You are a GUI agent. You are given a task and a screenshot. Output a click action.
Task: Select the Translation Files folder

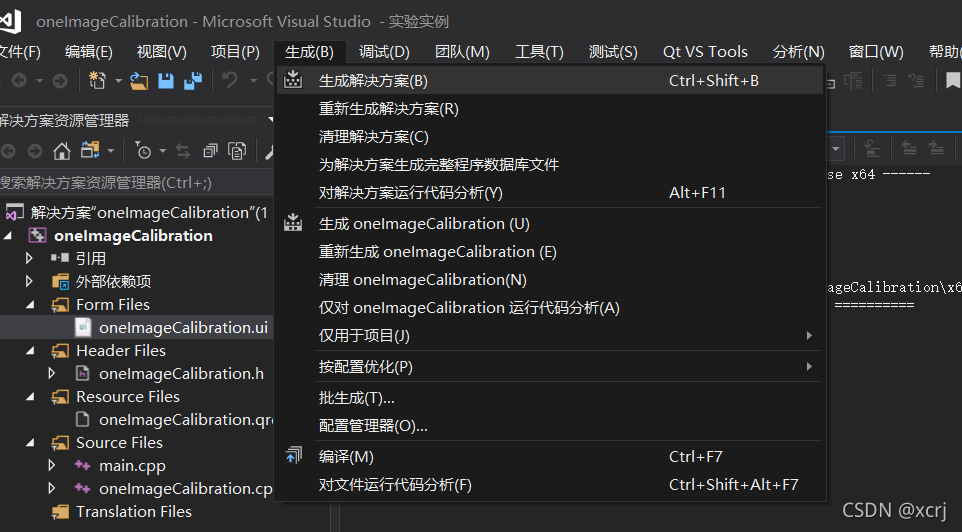pyautogui.click(x=136, y=511)
